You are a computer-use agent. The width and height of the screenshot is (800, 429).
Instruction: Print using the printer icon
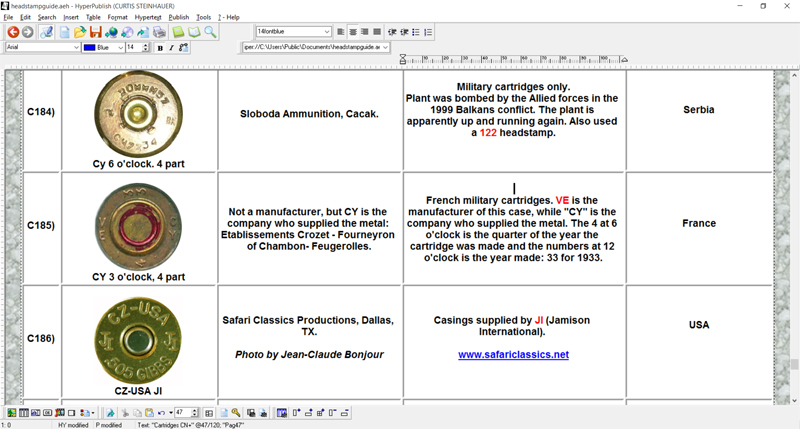159,32
